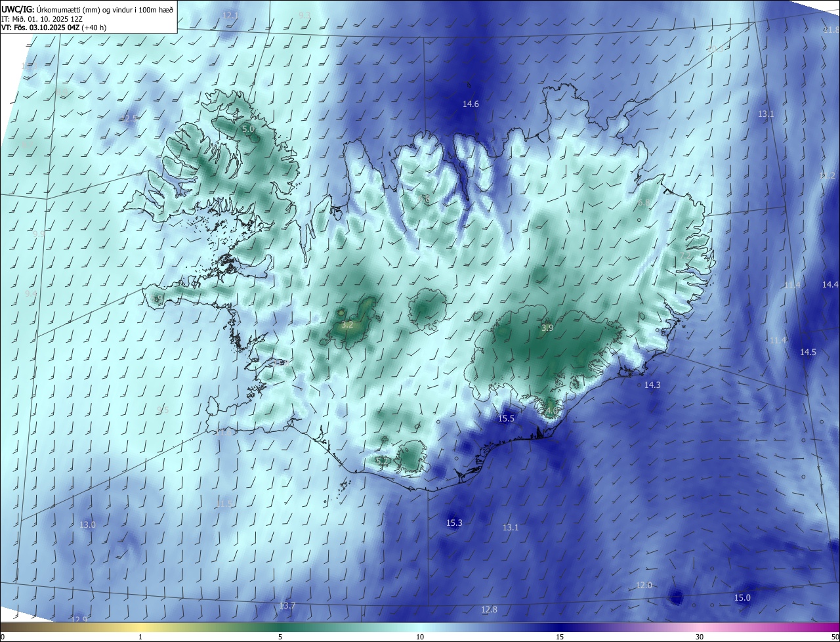
Task: Click the 9.4 value label
Action: pyautogui.click(x=31, y=293)
